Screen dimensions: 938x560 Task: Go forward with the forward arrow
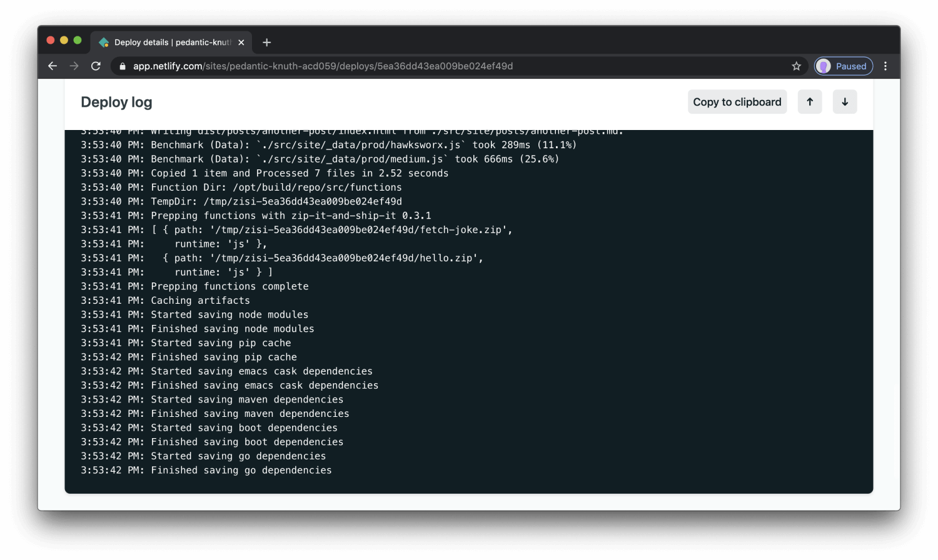(74, 66)
